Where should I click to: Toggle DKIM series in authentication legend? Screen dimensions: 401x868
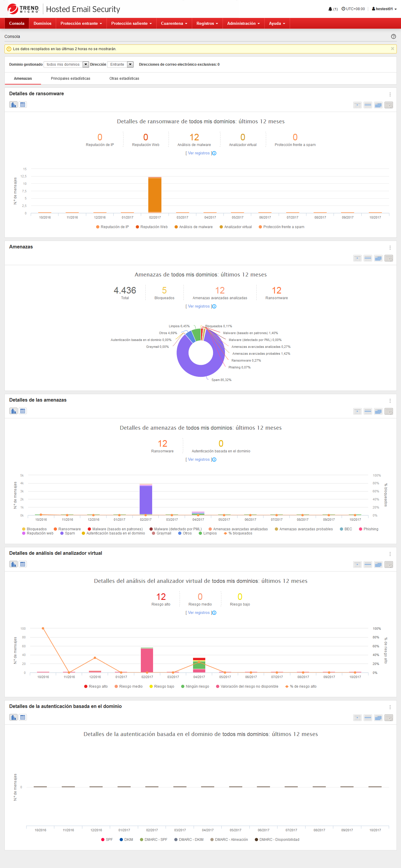(126, 840)
